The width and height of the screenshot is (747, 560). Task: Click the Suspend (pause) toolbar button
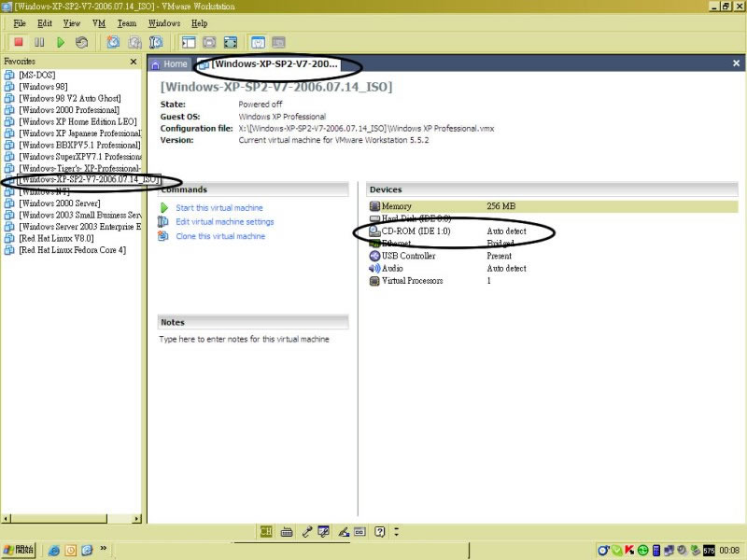(39, 42)
